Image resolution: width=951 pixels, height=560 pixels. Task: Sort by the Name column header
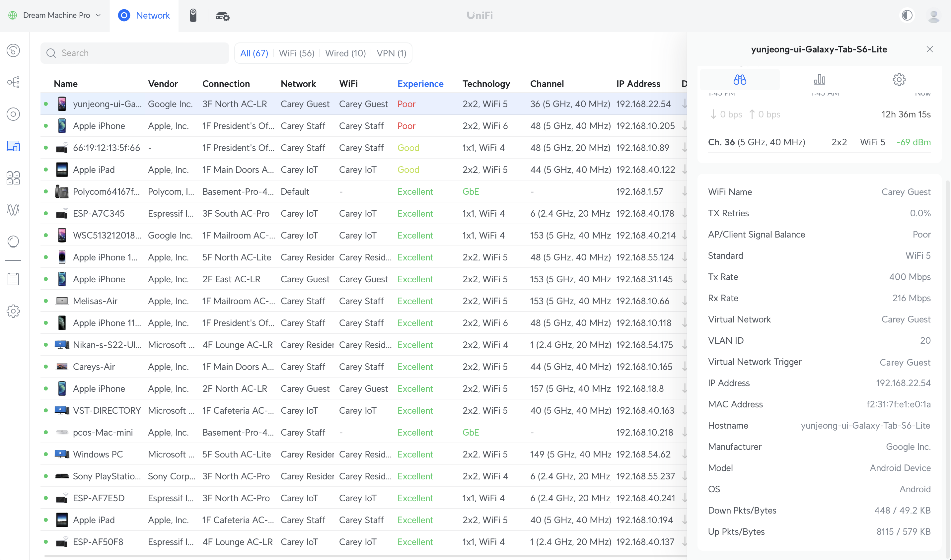tap(66, 84)
